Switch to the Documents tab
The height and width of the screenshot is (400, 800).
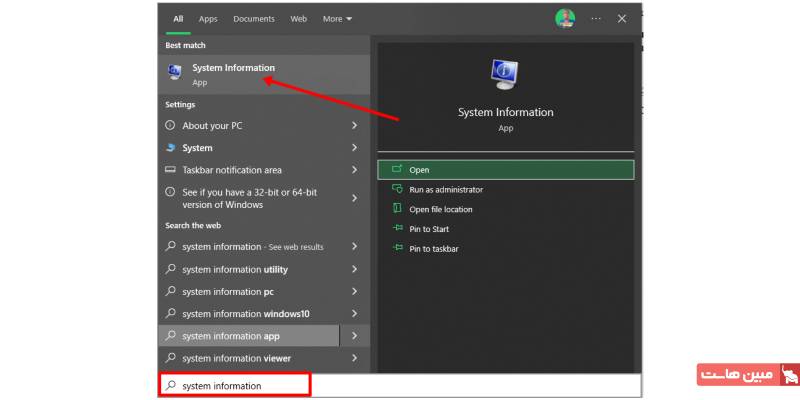pyautogui.click(x=254, y=19)
